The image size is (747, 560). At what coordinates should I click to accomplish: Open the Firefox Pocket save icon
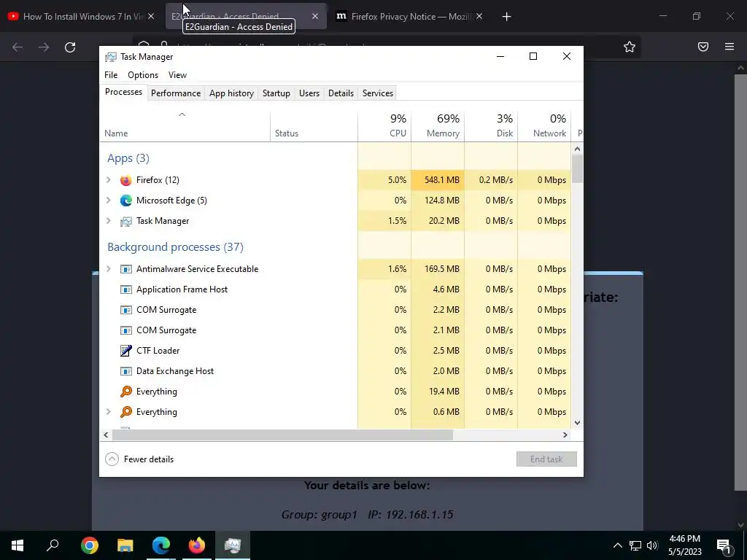703,47
